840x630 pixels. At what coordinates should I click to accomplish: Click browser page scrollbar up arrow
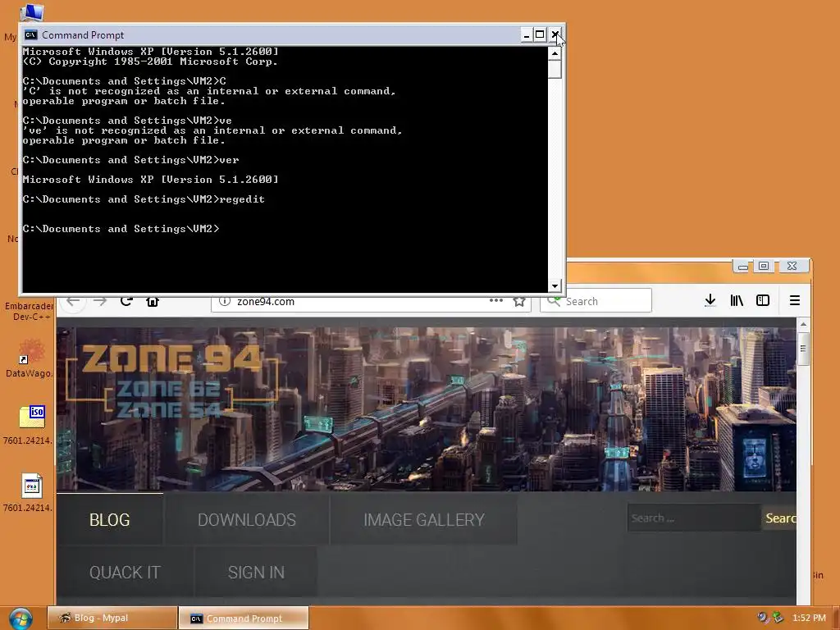[x=803, y=324]
